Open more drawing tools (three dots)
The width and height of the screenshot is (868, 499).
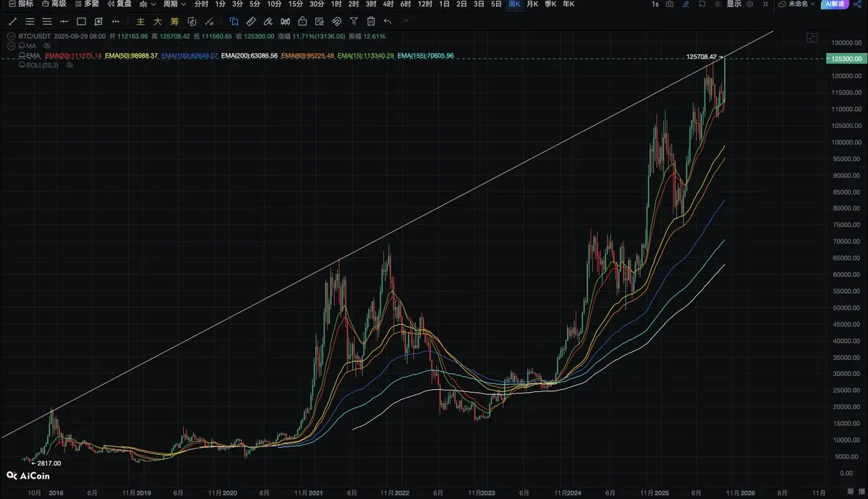coord(116,22)
